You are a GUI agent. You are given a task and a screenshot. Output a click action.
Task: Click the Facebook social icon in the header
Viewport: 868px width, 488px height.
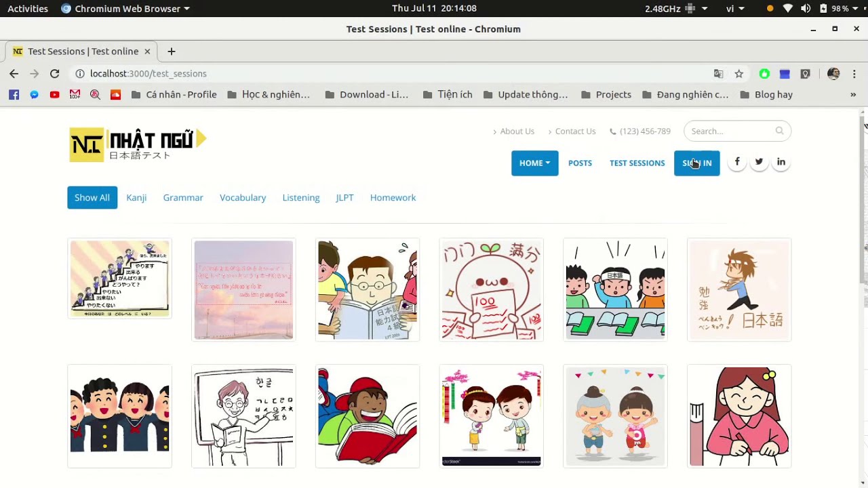[737, 162]
